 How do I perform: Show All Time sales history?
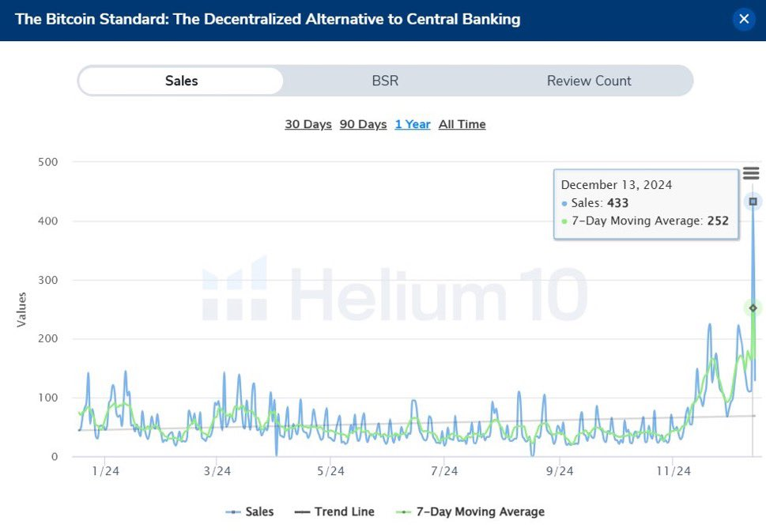point(462,124)
